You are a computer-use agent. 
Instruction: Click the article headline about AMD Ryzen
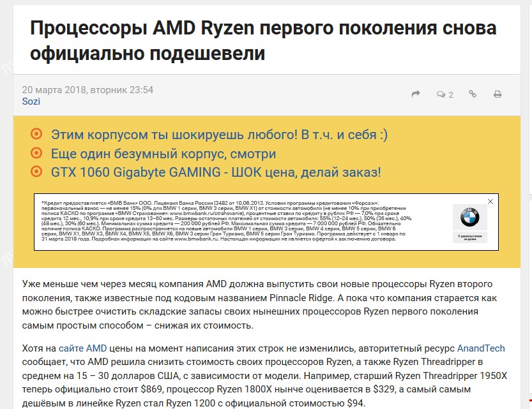click(263, 41)
